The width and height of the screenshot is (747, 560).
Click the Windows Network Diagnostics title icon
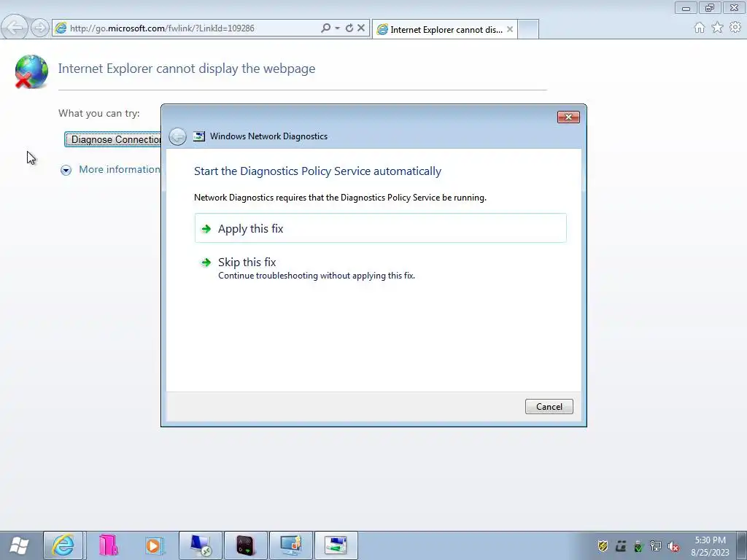(199, 136)
